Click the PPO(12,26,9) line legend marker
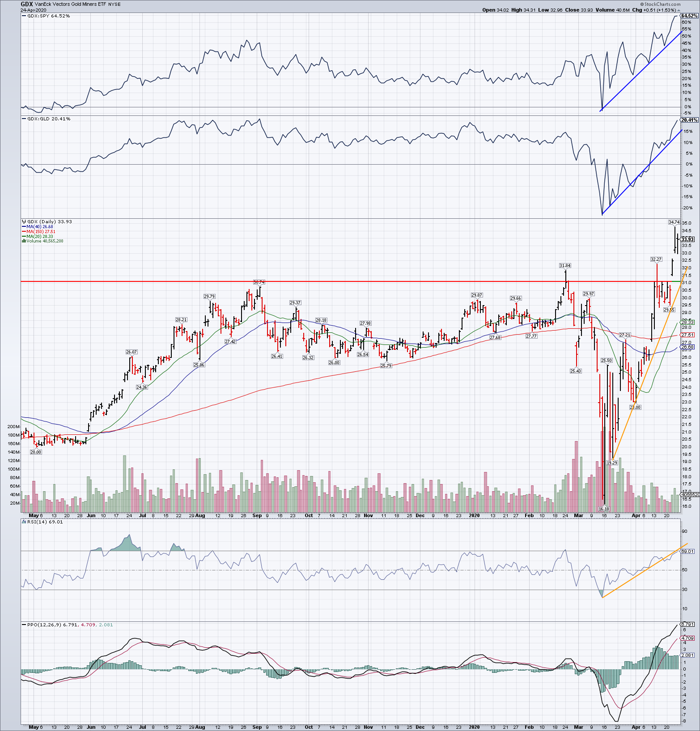 coord(24,625)
